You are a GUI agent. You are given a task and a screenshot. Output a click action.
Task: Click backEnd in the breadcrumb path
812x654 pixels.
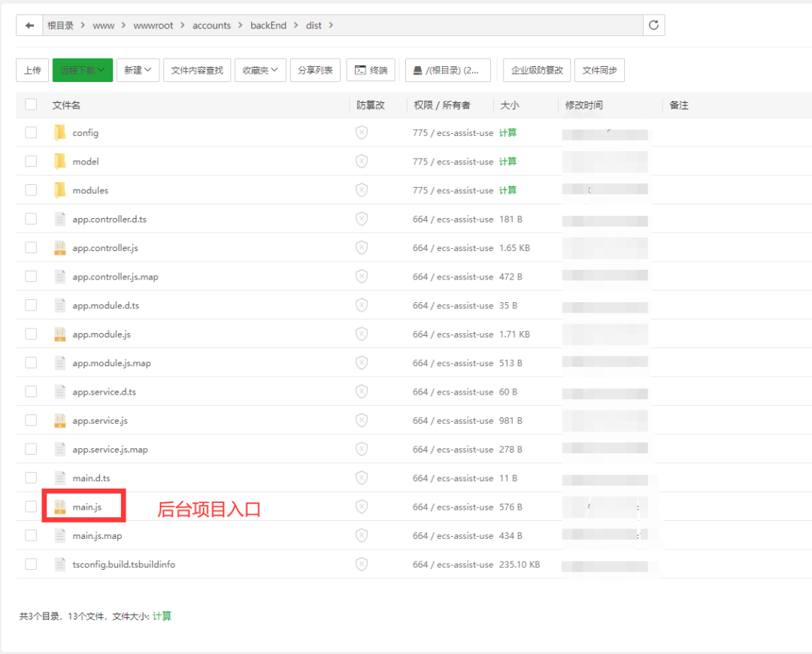(x=268, y=25)
